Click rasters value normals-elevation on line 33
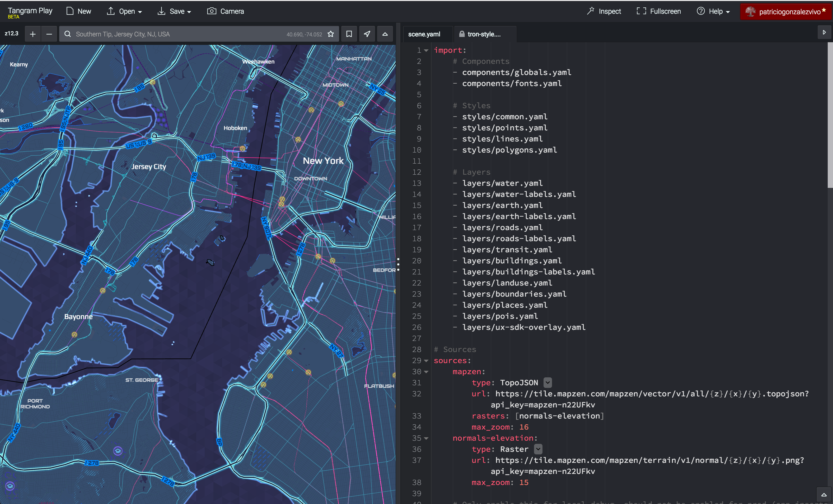Image resolution: width=833 pixels, height=504 pixels. [559, 416]
